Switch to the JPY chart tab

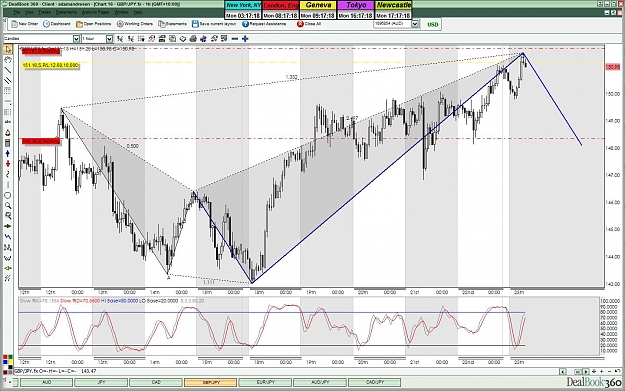[x=101, y=382]
